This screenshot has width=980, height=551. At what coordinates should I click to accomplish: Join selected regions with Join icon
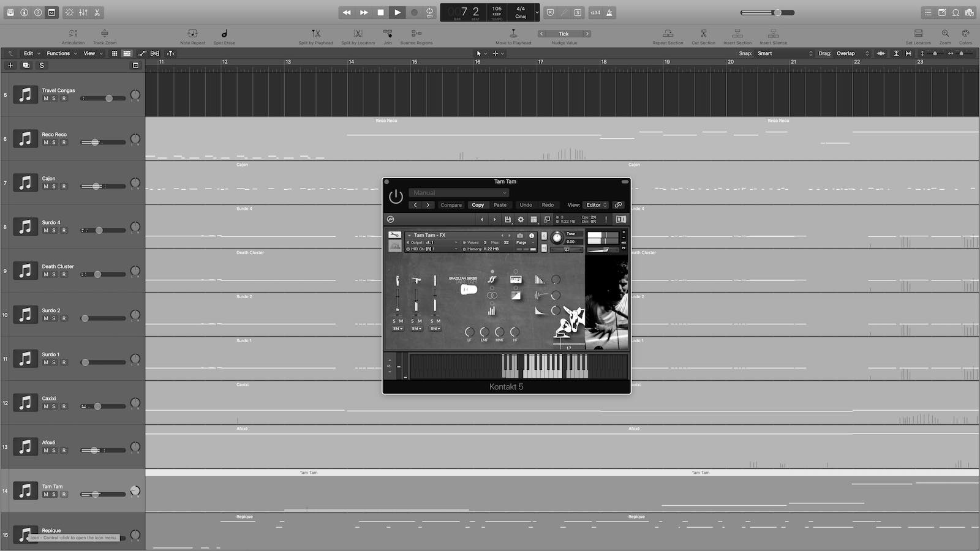coord(388,34)
